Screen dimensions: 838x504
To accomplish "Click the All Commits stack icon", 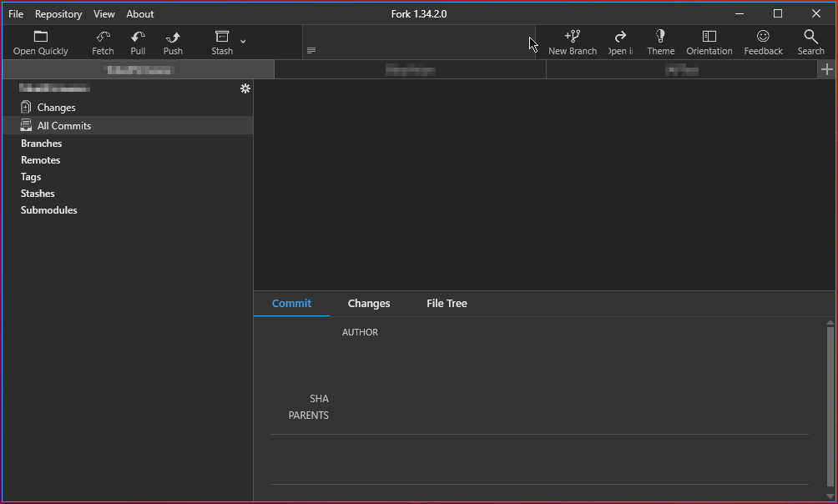I will tap(26, 125).
